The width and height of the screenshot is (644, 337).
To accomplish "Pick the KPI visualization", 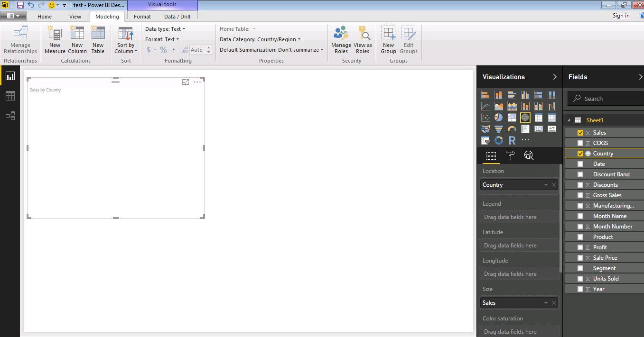I will point(551,129).
